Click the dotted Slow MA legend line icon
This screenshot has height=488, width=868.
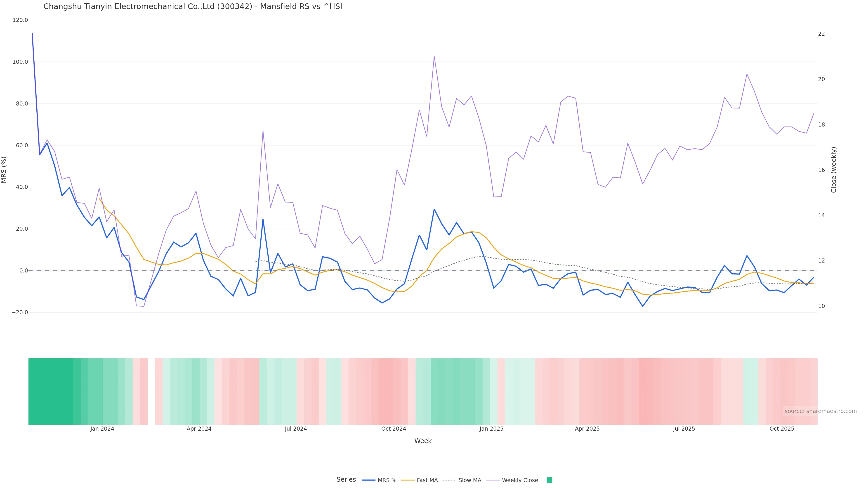click(x=449, y=480)
